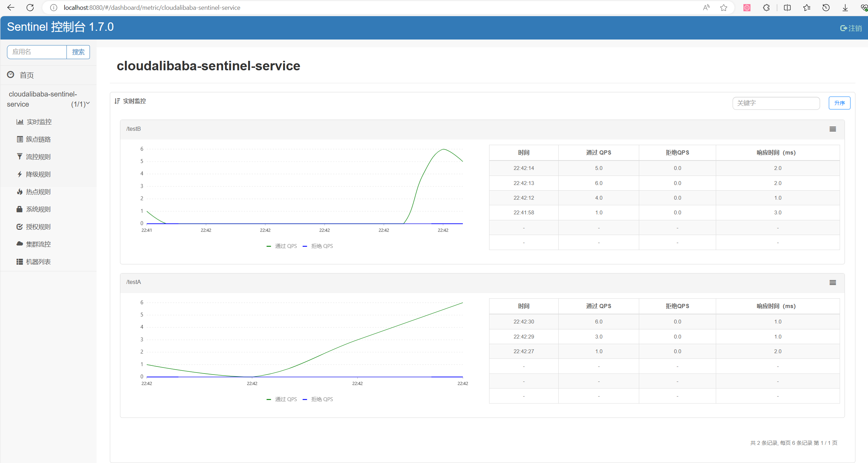The height and width of the screenshot is (463, 868).
Task: Open 流控规则 sidebar menu
Action: click(x=38, y=157)
